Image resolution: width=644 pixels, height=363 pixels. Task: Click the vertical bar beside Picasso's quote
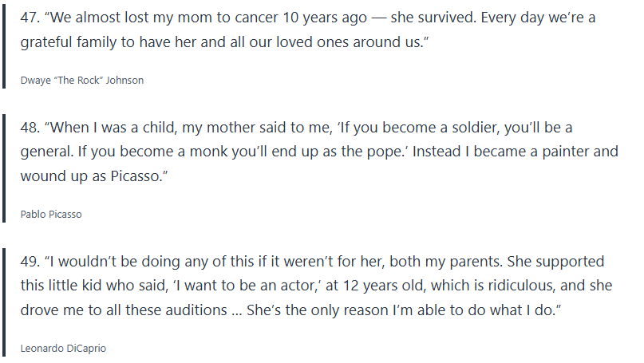click(x=5, y=169)
